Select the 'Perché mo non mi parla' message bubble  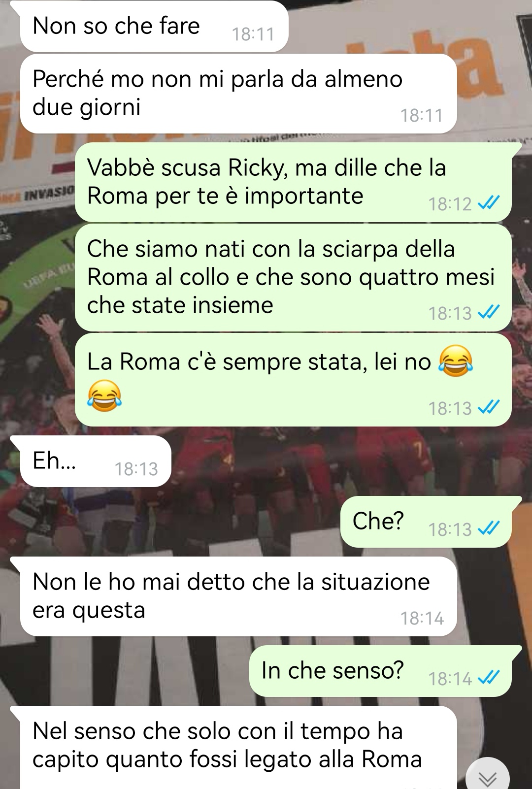click(238, 94)
